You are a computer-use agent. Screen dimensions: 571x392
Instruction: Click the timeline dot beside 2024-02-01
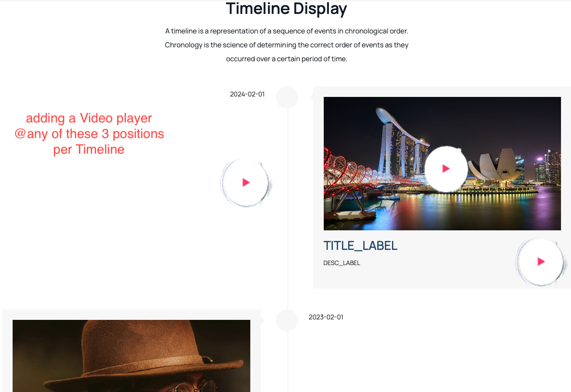click(x=287, y=97)
